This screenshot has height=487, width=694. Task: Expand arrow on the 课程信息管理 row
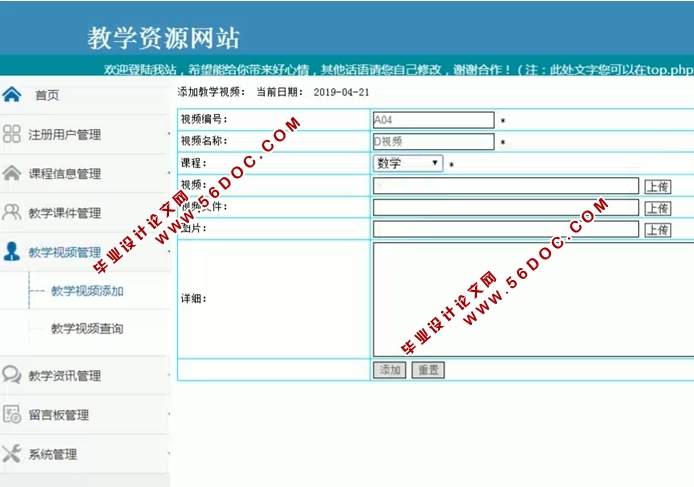pyautogui.click(x=169, y=173)
